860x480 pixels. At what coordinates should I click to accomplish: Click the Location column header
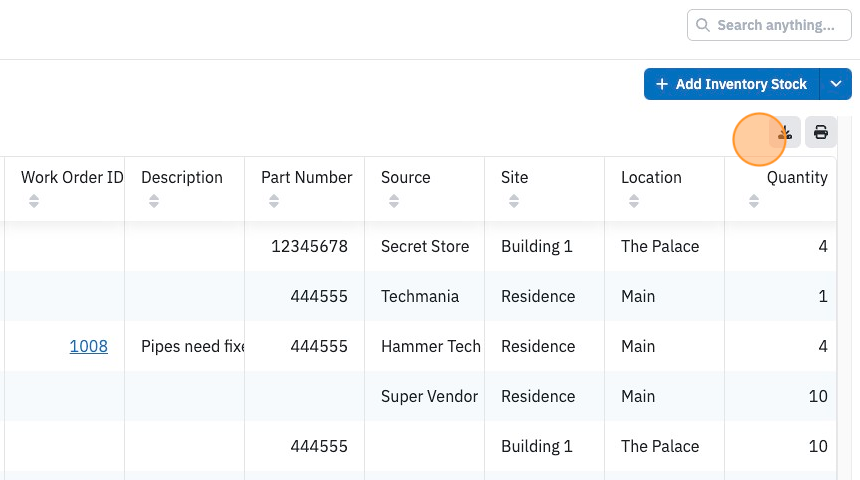pos(664,189)
